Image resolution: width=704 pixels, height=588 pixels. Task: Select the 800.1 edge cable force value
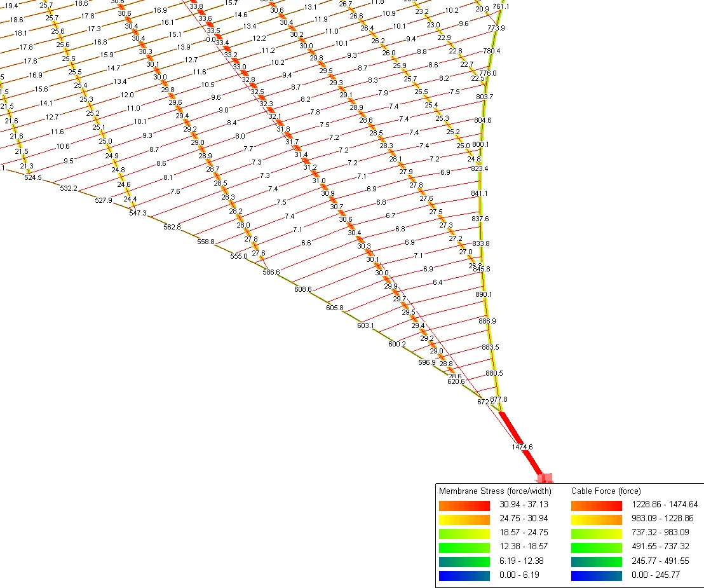(x=480, y=145)
